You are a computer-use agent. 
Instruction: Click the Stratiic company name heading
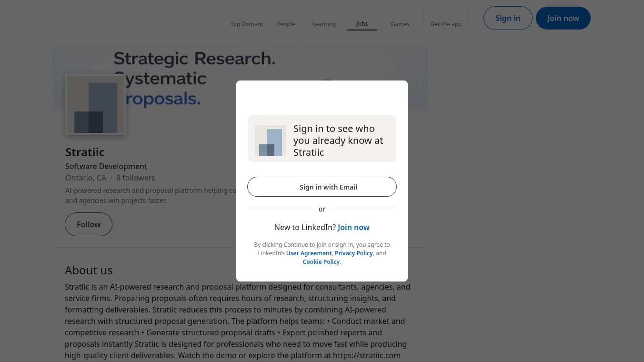[x=85, y=152]
